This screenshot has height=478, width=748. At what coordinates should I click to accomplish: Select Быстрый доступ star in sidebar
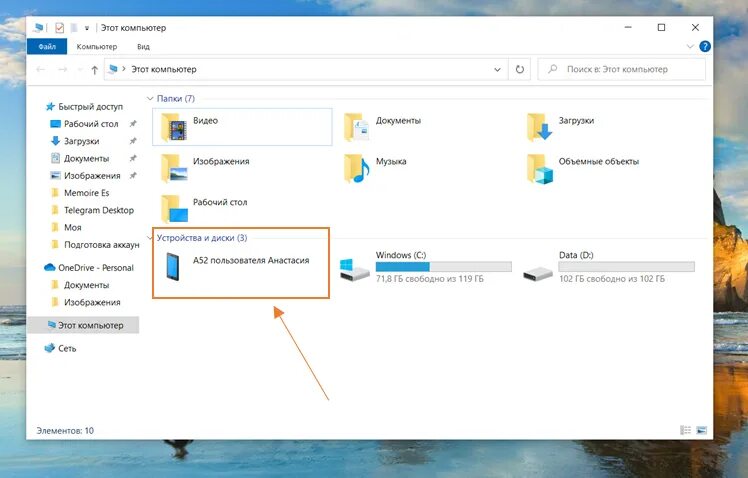[50, 106]
